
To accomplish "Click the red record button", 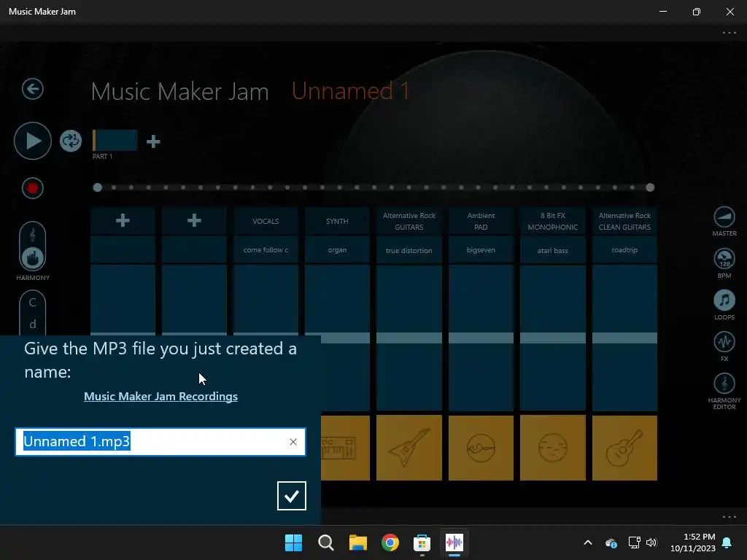I will pos(32,188).
